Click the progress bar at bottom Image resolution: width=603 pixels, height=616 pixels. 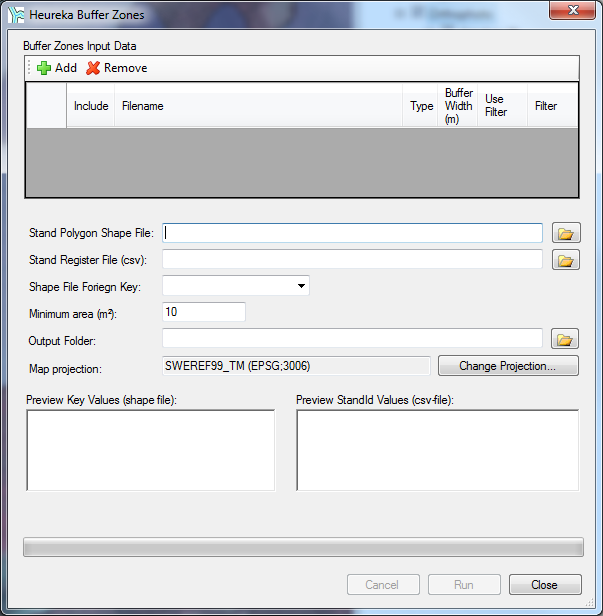303,547
